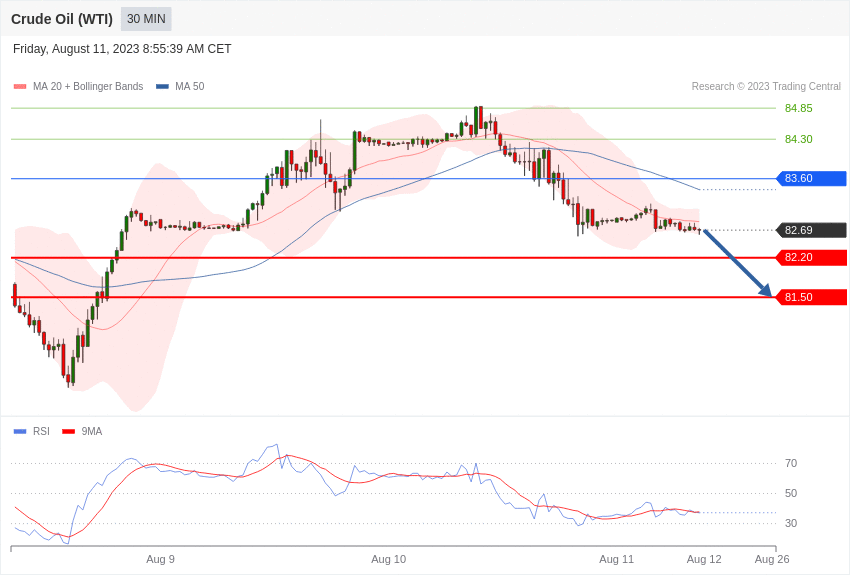Viewport: 850px width, 576px height.
Task: Click the 9MA legend label
Action: click(x=92, y=431)
